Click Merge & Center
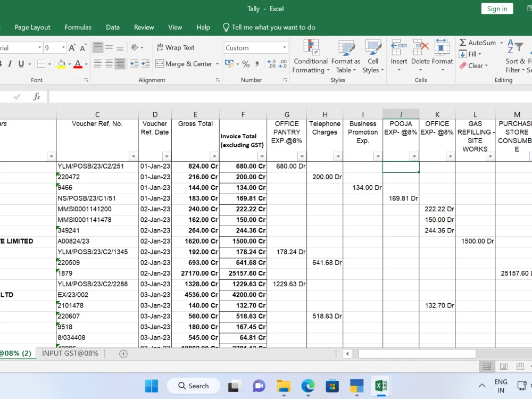 184,64
